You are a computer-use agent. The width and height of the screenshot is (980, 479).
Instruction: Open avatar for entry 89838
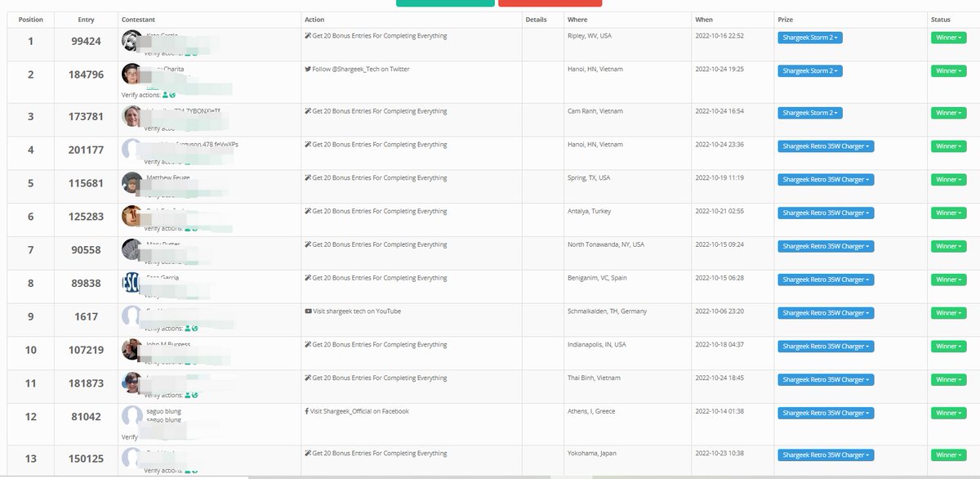pyautogui.click(x=131, y=283)
